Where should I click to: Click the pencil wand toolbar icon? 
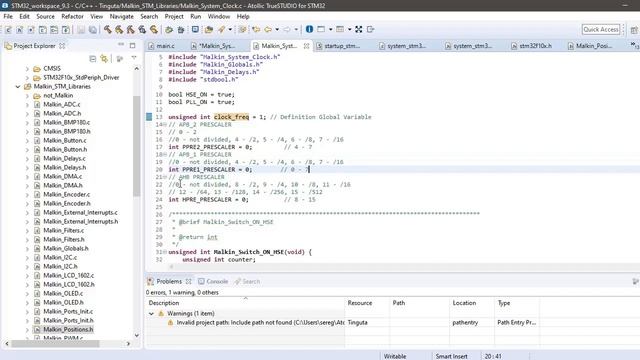click(x=222, y=29)
